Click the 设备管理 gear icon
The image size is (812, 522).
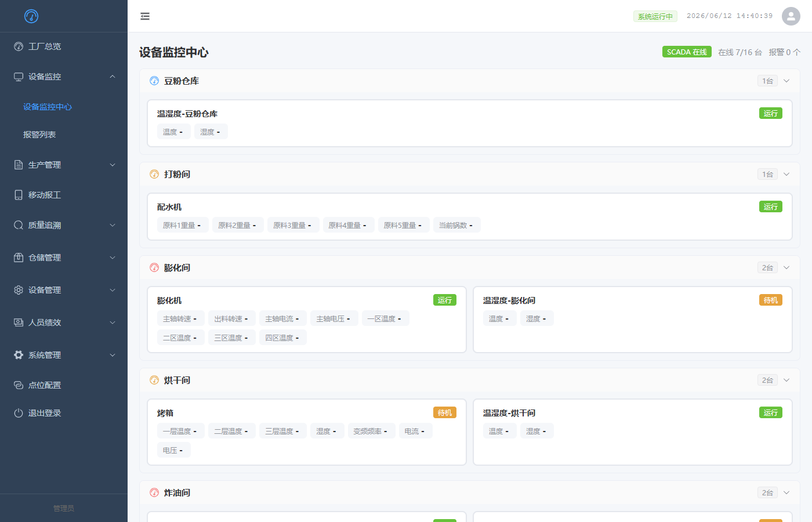[19, 290]
